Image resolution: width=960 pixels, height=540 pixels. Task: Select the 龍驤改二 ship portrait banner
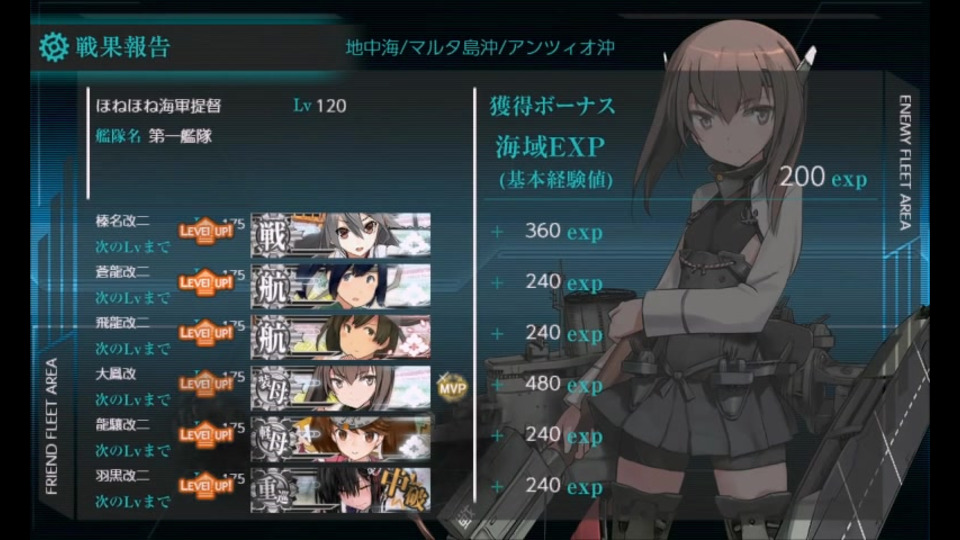pyautogui.click(x=341, y=439)
